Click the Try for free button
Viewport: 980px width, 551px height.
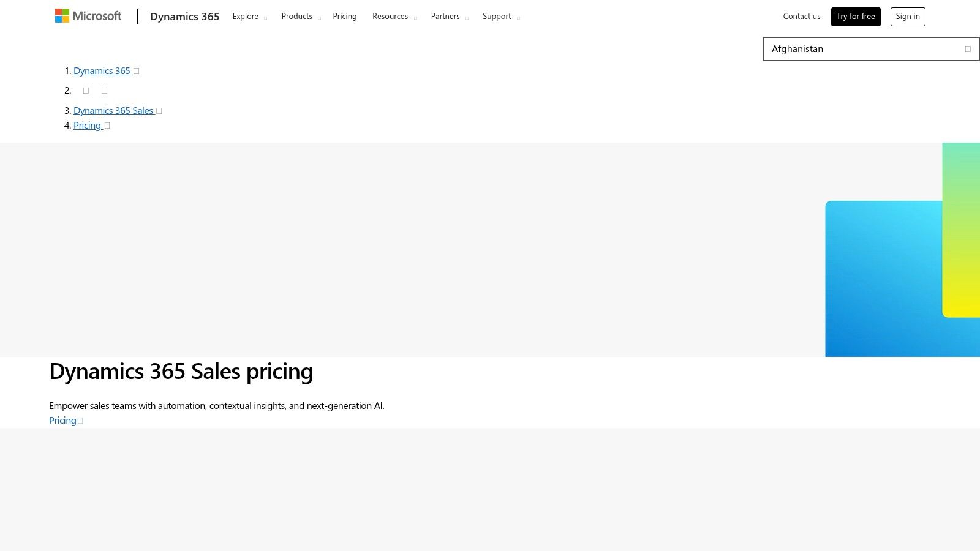click(856, 17)
